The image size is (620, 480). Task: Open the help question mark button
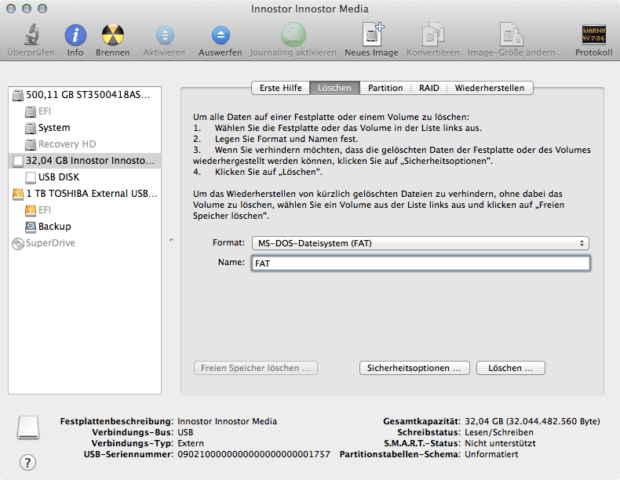tap(27, 462)
